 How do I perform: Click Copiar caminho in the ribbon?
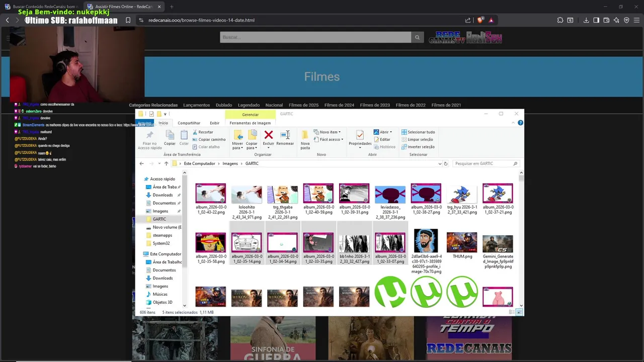point(209,139)
